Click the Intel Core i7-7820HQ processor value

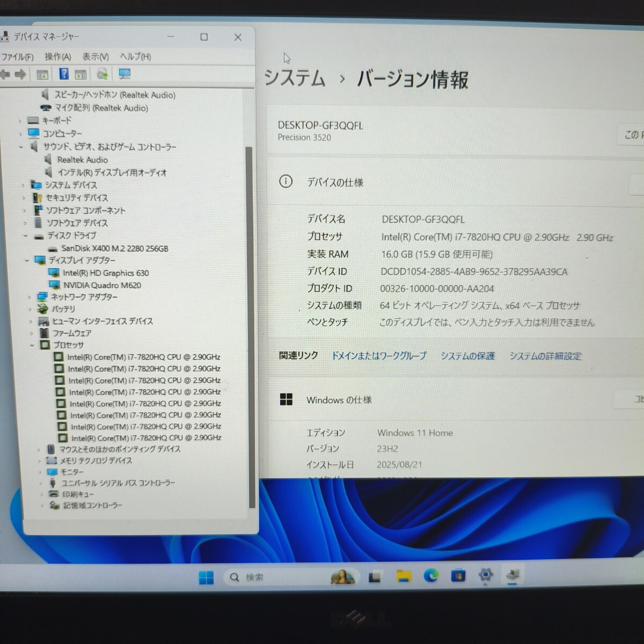[497, 238]
